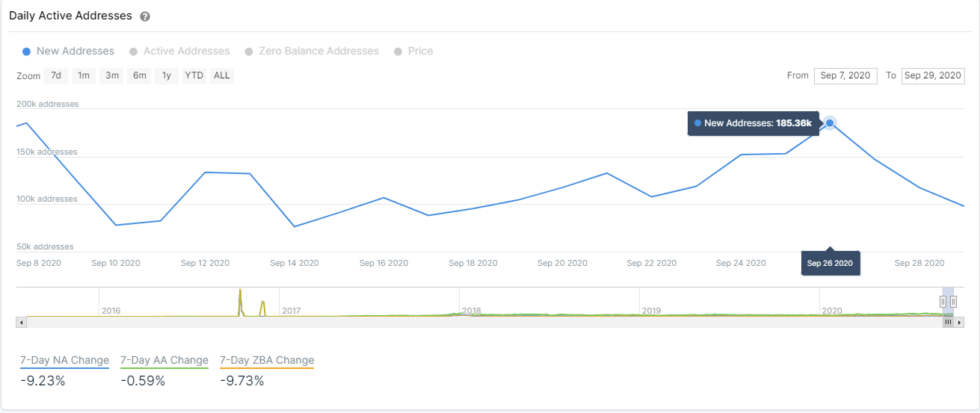Viewport: 980px width, 413px height.
Task: Click the From date input field
Action: [x=845, y=75]
